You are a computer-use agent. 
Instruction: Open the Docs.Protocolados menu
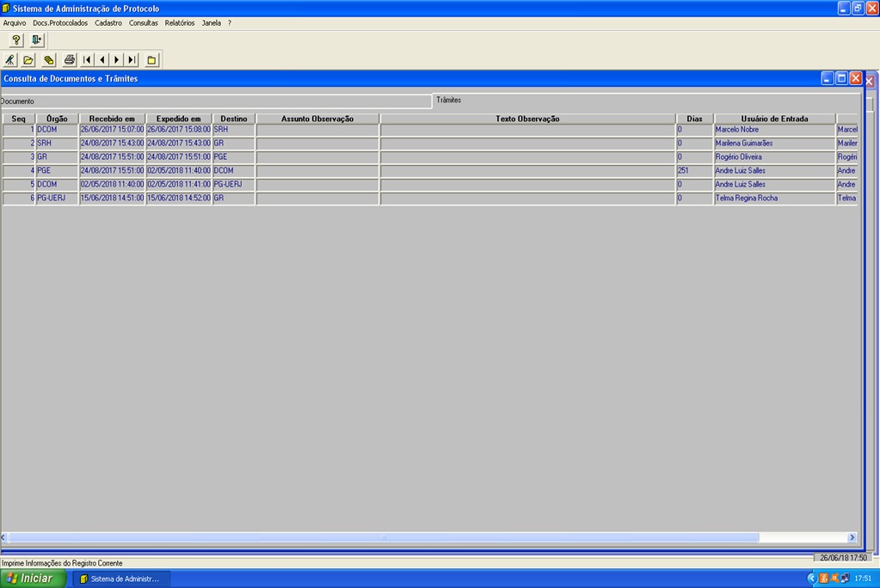coord(60,23)
